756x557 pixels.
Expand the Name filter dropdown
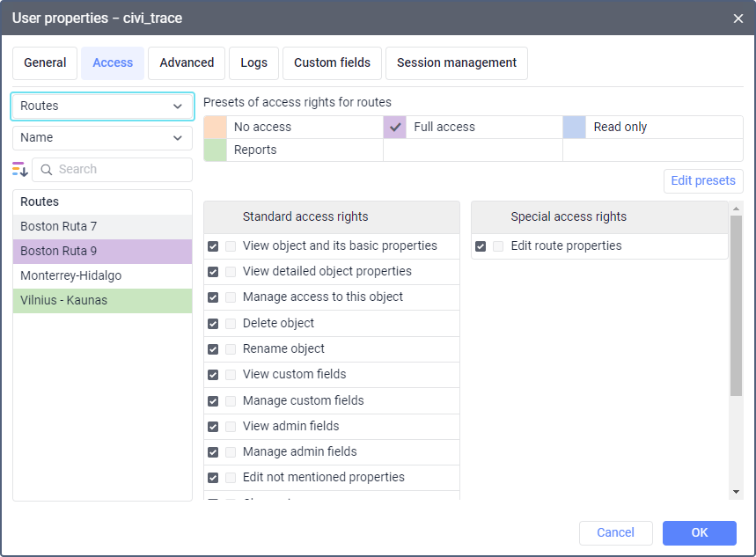[x=102, y=137]
